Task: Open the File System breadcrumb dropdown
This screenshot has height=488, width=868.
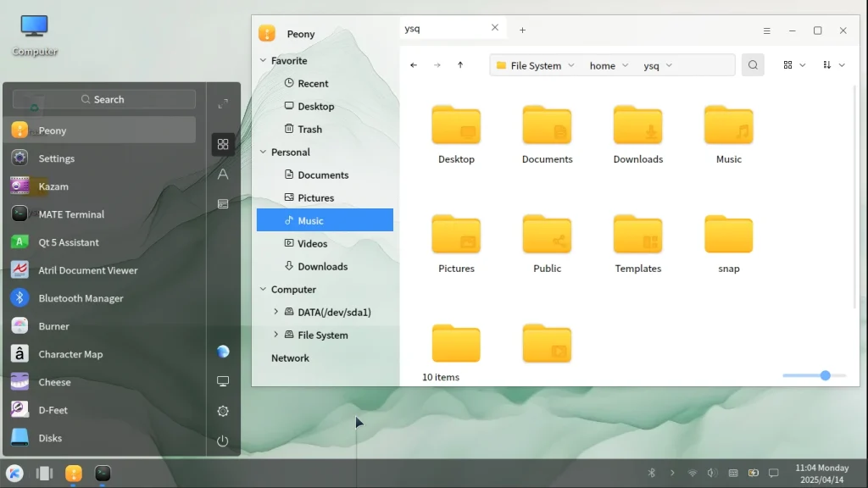Action: pos(572,64)
